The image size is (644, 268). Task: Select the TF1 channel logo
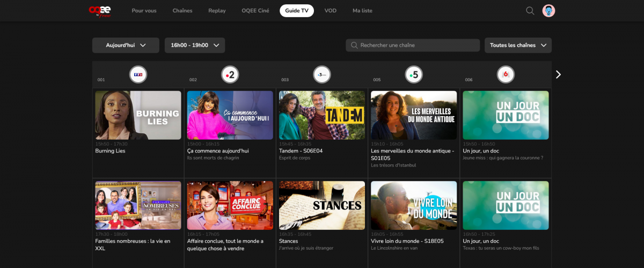point(138,75)
